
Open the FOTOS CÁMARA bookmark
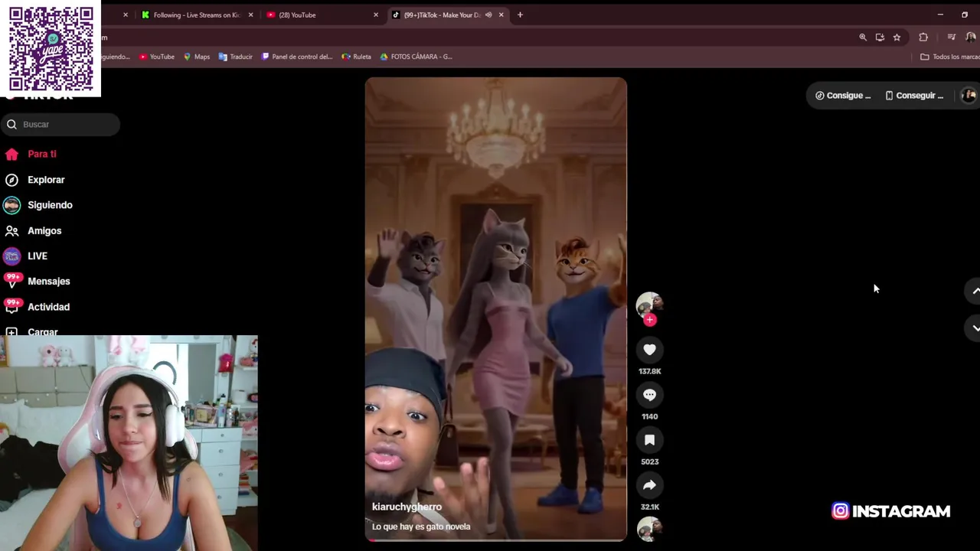(x=416, y=57)
